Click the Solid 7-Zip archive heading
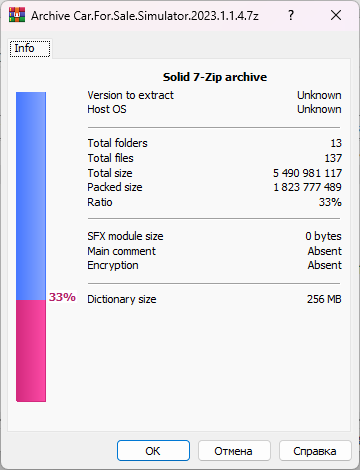Screen dimensions: 360x470 click(215, 77)
